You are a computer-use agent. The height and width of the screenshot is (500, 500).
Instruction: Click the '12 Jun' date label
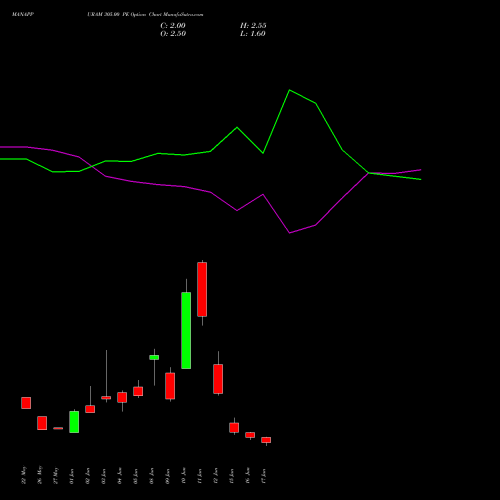215,476
